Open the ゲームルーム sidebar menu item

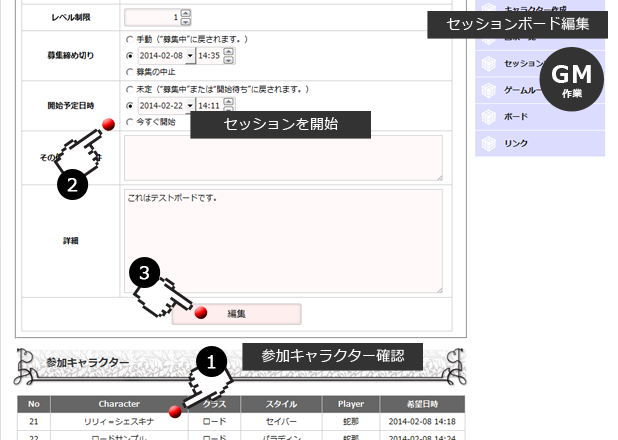[540, 90]
